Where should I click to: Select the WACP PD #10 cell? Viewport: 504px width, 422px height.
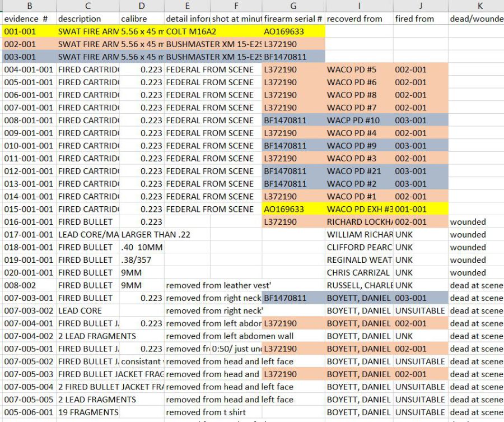coord(358,120)
